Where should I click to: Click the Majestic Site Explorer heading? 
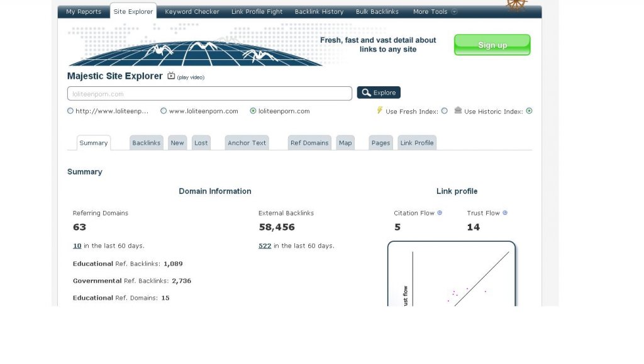(x=115, y=76)
